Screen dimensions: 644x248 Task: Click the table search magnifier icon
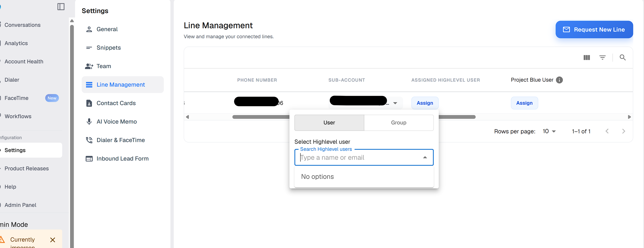[622, 58]
